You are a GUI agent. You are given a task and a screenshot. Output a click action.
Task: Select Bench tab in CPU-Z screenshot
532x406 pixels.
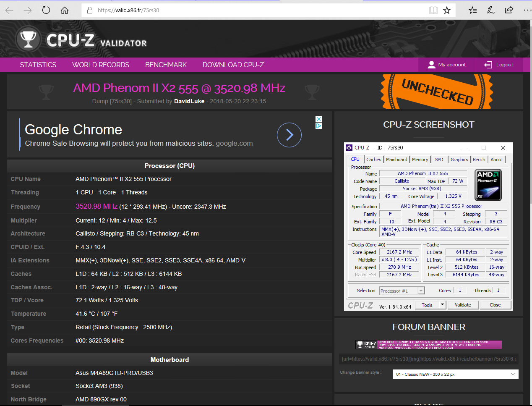pyautogui.click(x=479, y=160)
